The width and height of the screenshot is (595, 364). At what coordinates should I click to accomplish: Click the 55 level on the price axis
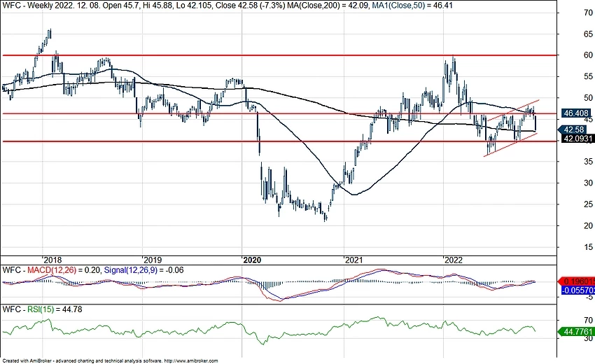[x=588, y=77]
